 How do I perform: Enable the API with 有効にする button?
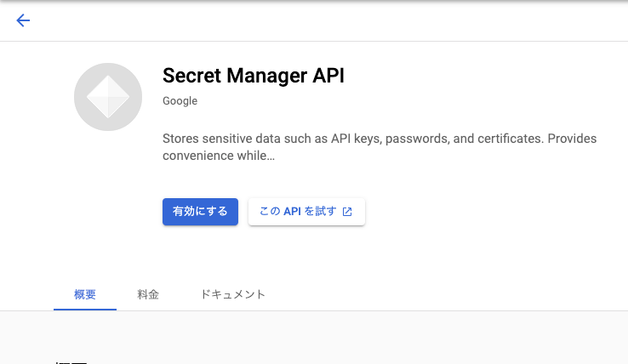pyautogui.click(x=200, y=212)
